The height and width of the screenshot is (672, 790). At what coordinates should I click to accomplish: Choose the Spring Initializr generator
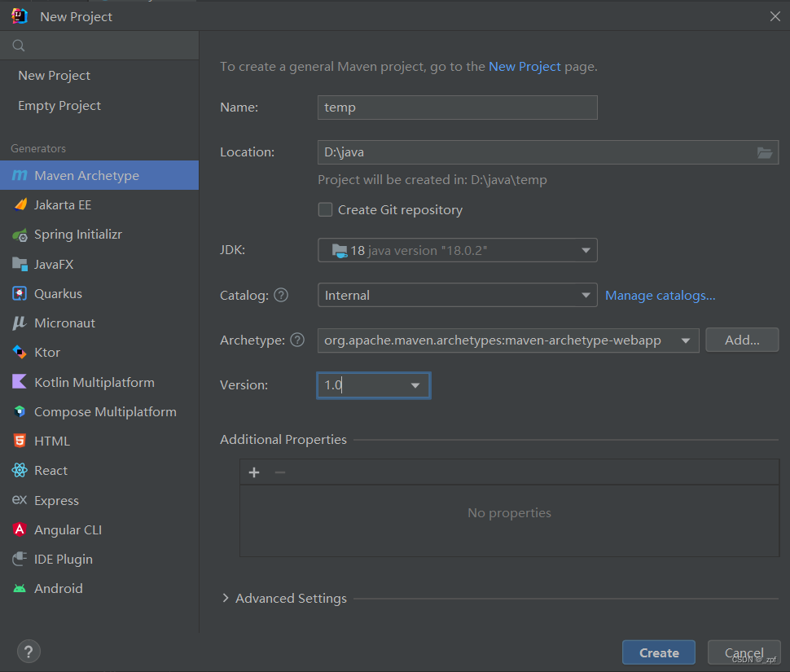click(x=99, y=235)
